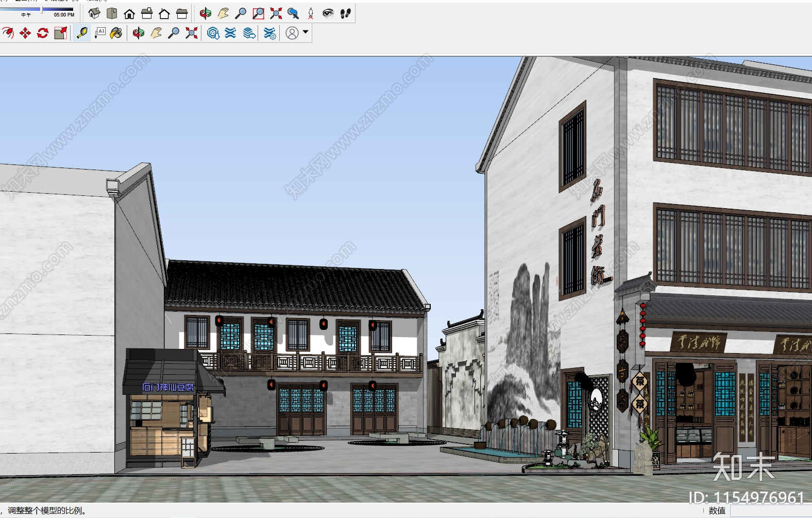Open Extension Warehouse icon
The image size is (812, 518).
coord(230,33)
